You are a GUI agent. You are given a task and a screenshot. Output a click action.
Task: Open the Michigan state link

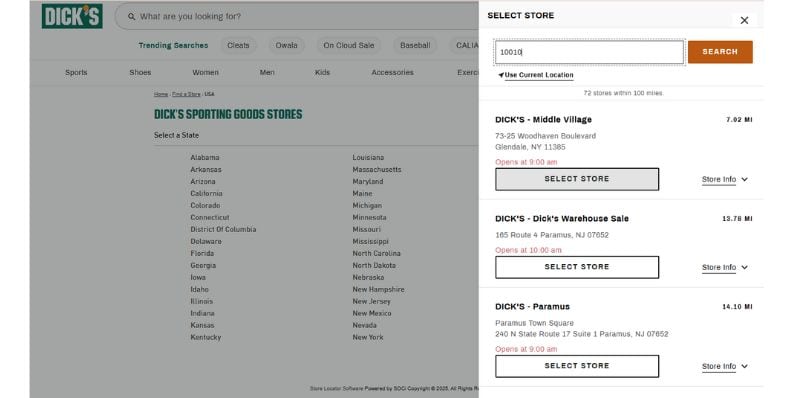(367, 206)
